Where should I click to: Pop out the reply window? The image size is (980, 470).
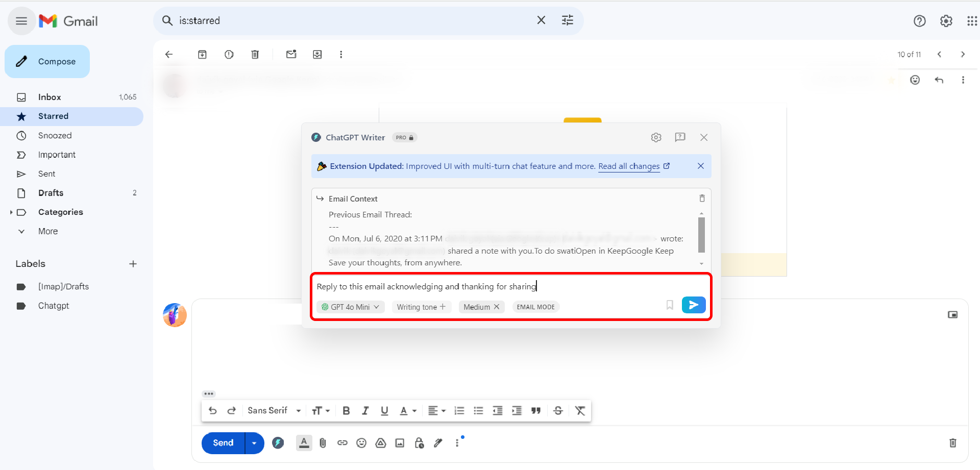(952, 315)
